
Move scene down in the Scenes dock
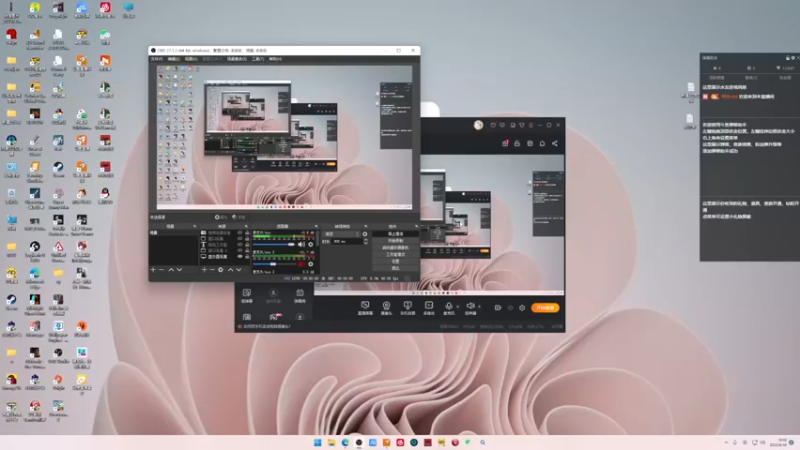coord(179,270)
